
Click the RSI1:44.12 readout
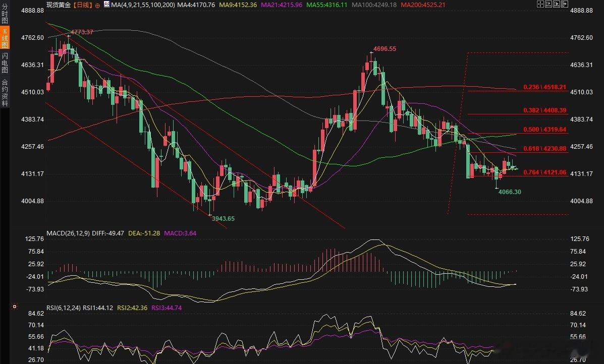point(98,308)
